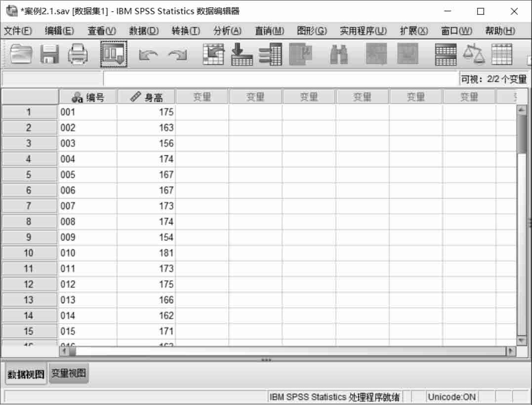532x405 pixels.
Task: Click the horizontal scrollbar left arrow
Action: [x=64, y=351]
